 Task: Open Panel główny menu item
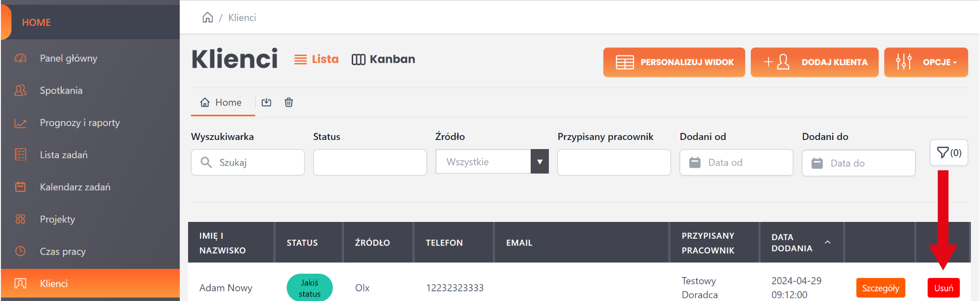click(68, 58)
